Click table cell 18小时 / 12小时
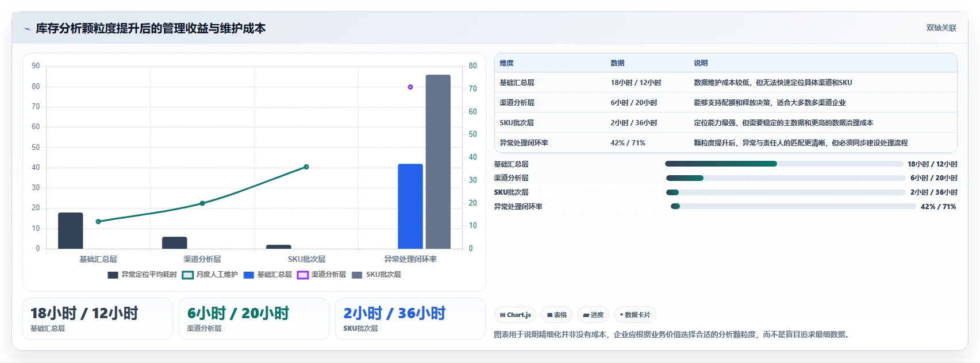Screen dimensions: 980x363 coord(636,83)
